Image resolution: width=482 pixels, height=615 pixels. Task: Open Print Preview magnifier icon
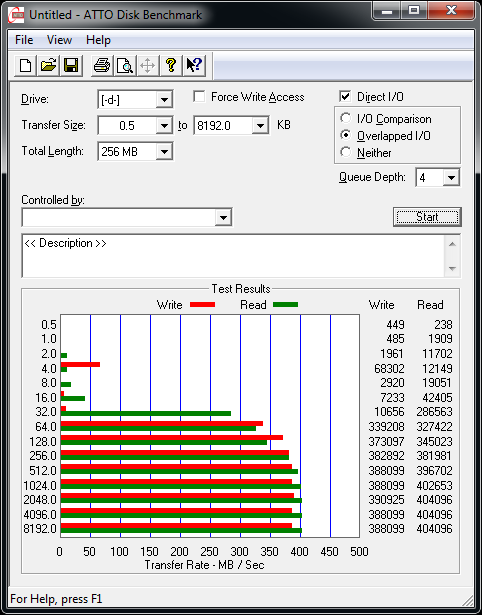click(x=125, y=65)
